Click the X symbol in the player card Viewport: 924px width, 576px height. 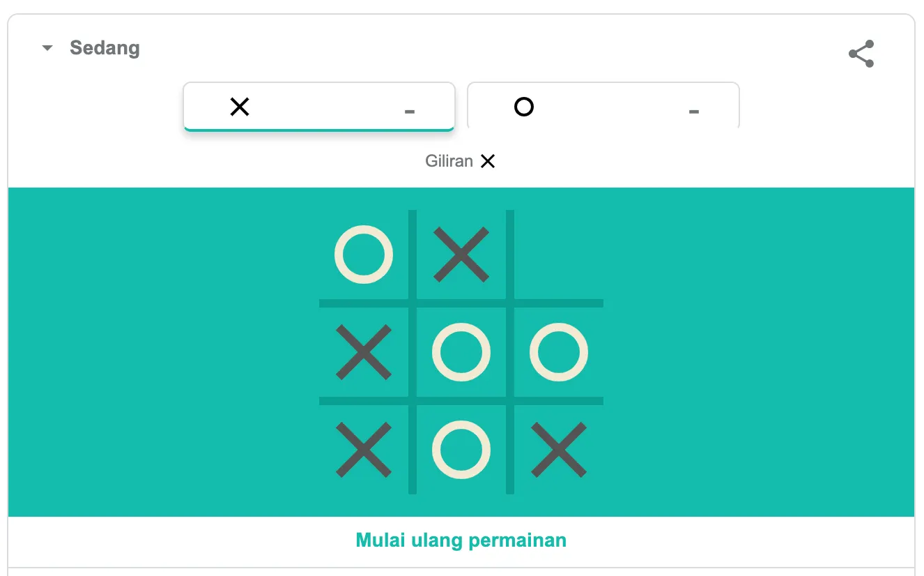pos(240,107)
